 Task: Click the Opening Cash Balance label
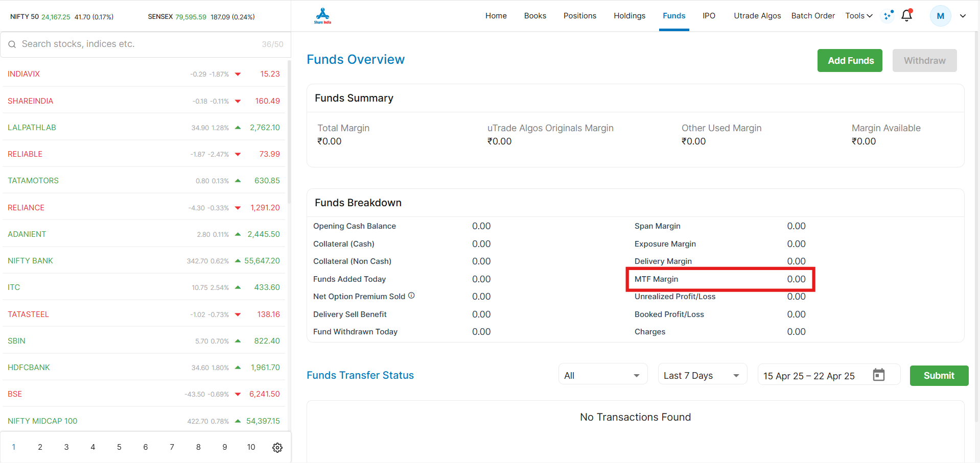[x=355, y=226]
